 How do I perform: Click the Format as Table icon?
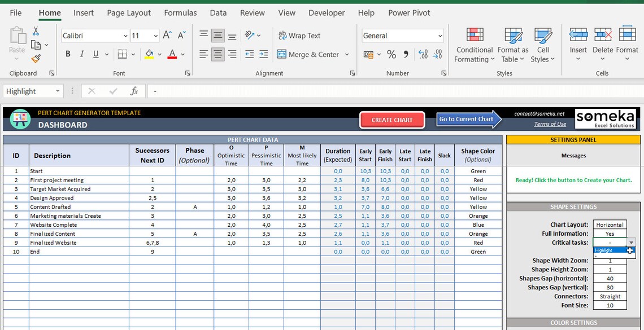click(x=512, y=44)
